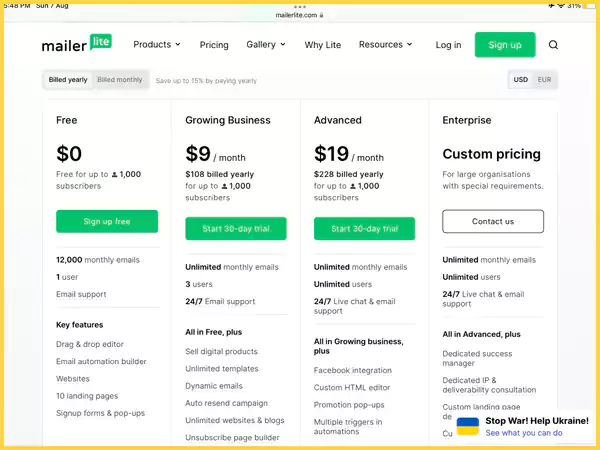The image size is (600, 450).
Task: Click Custom HTML editor feature
Action: point(352,387)
